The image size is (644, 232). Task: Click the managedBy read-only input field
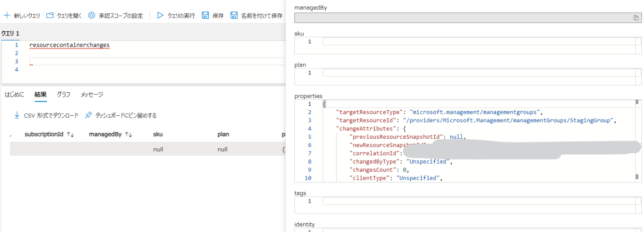click(467, 18)
